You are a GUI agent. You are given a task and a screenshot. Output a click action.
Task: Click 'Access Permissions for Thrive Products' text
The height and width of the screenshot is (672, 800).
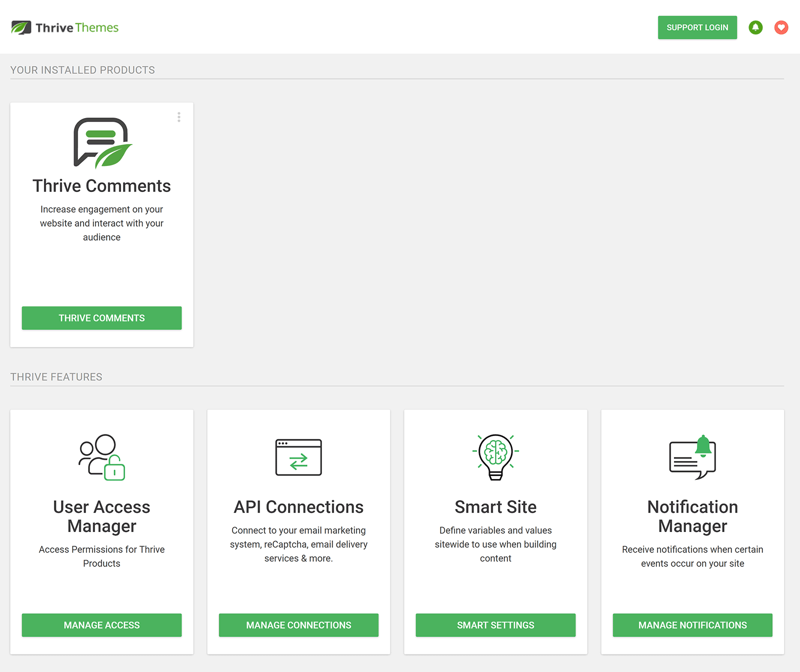[x=101, y=556]
